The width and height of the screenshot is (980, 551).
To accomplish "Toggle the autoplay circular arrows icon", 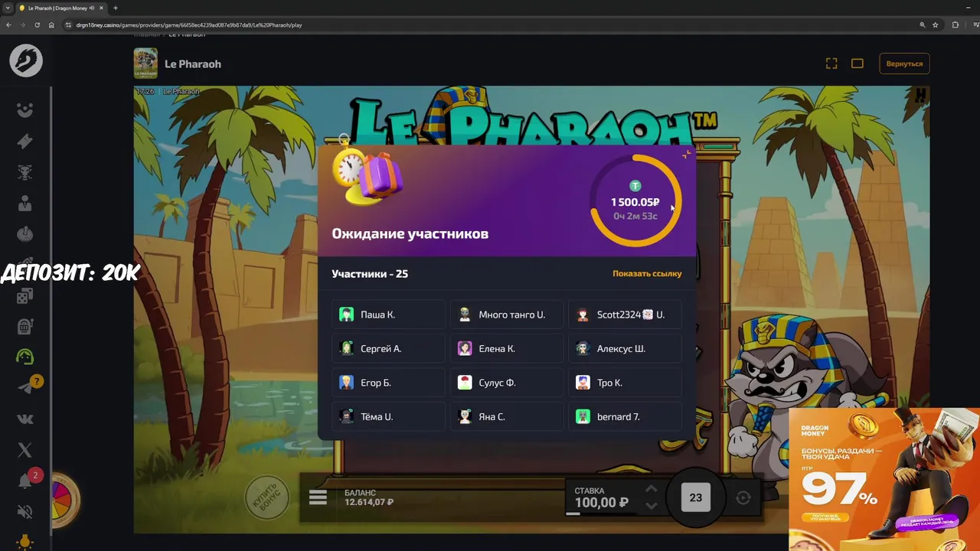I will tap(743, 497).
